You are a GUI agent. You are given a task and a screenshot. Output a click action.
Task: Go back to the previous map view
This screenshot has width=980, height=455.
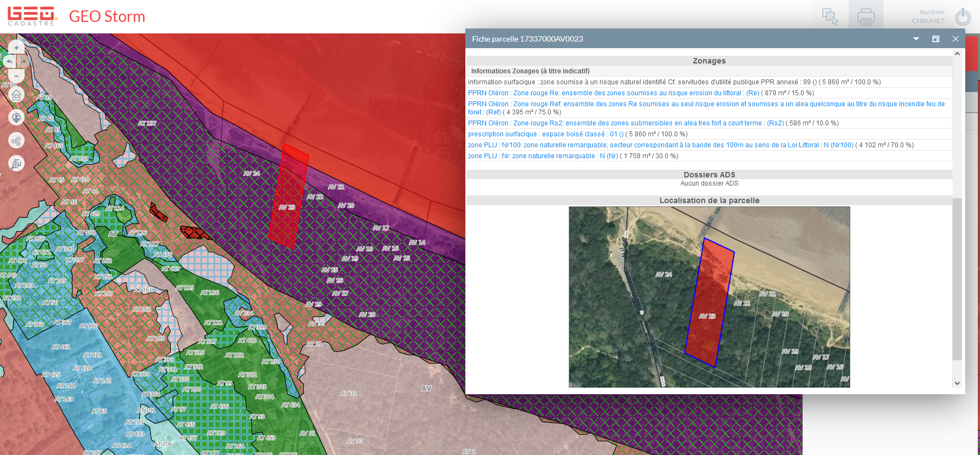(9, 61)
